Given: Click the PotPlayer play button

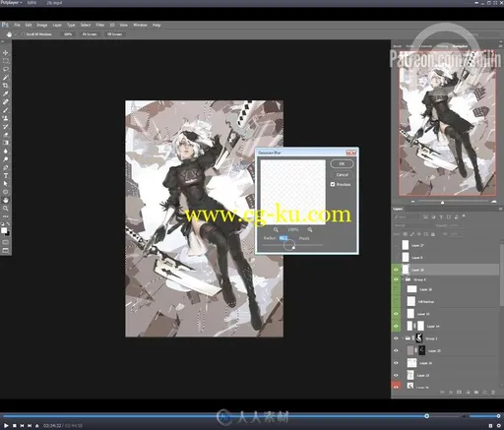Looking at the screenshot, I should pos(6,425).
